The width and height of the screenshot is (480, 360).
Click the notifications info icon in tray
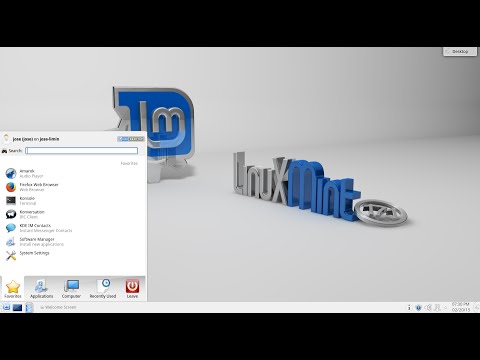pos(409,308)
